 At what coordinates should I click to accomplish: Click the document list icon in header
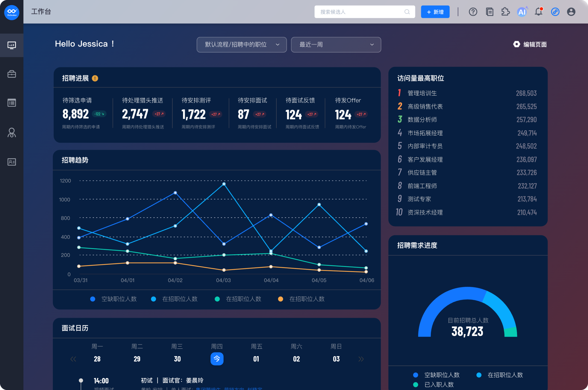tap(489, 12)
